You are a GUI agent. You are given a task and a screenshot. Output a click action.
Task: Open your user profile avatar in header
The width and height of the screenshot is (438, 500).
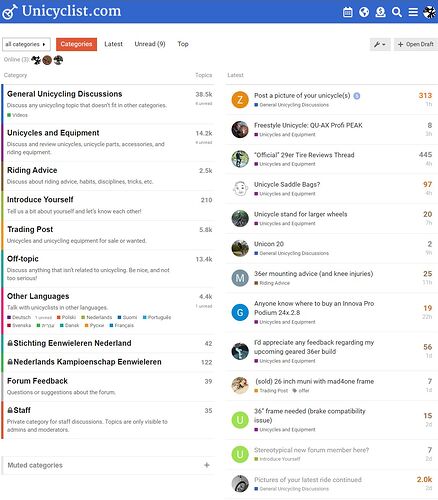click(429, 12)
